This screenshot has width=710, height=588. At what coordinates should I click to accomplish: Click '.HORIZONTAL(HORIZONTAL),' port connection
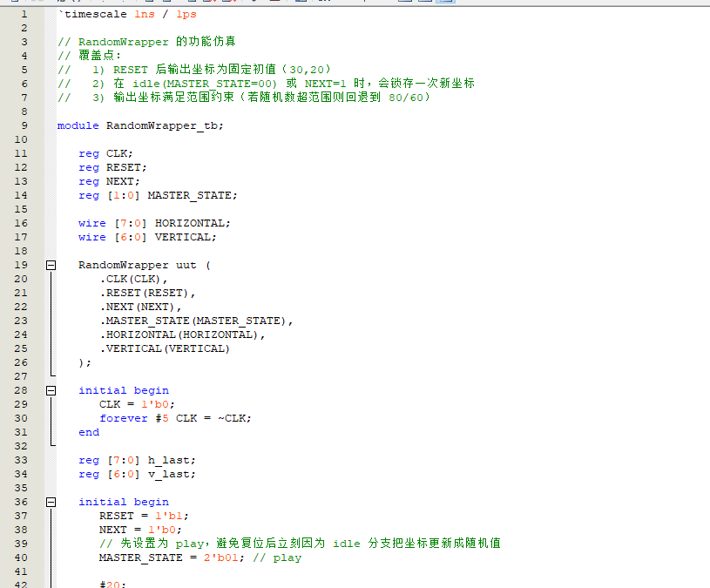click(182, 335)
